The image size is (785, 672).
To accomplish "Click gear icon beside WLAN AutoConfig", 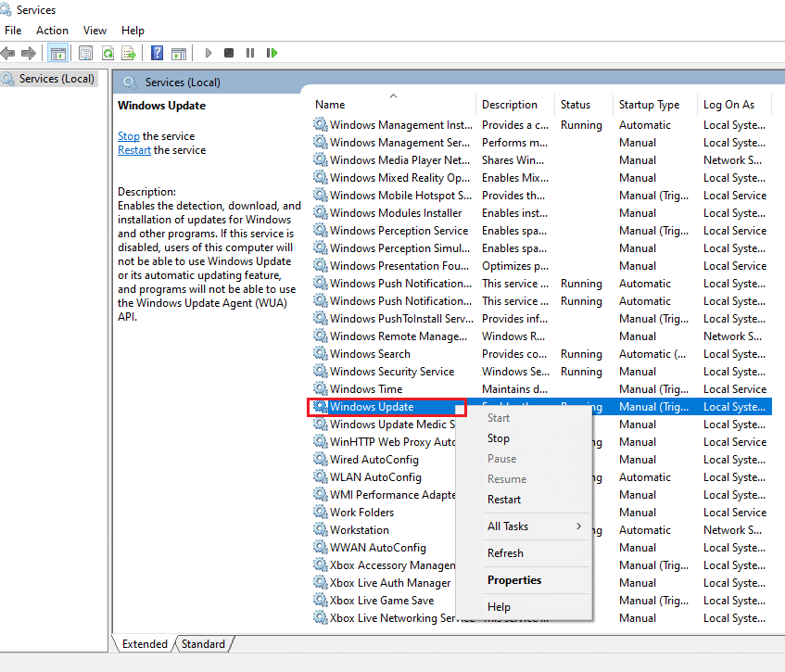I will 321,476.
